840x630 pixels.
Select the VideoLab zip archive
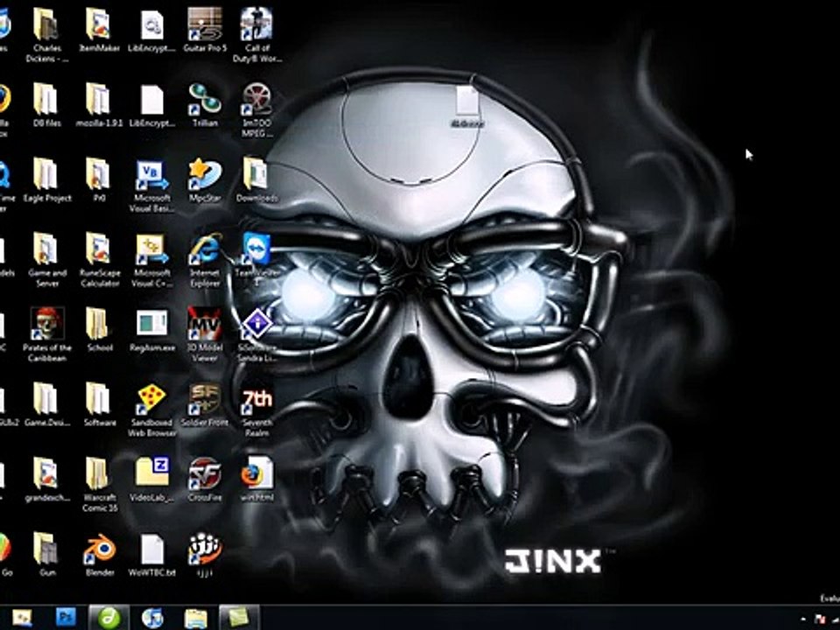151,479
